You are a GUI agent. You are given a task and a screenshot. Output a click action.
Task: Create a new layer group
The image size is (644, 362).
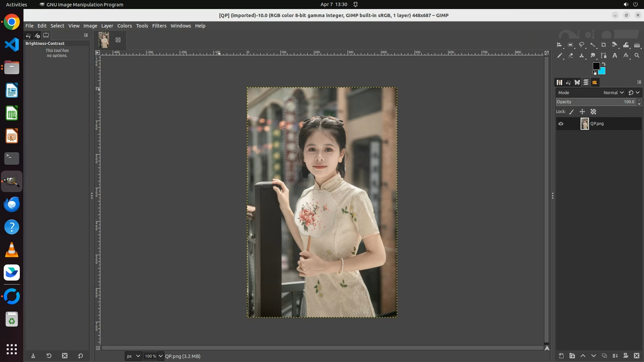pyautogui.click(x=572, y=356)
